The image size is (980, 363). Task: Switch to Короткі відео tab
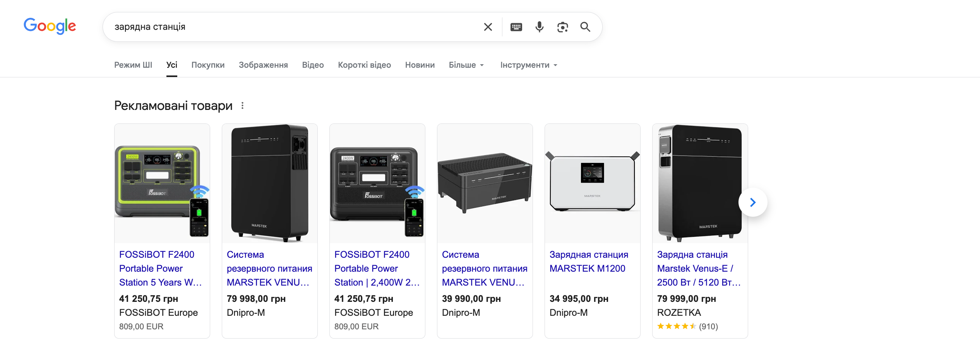[x=365, y=65]
